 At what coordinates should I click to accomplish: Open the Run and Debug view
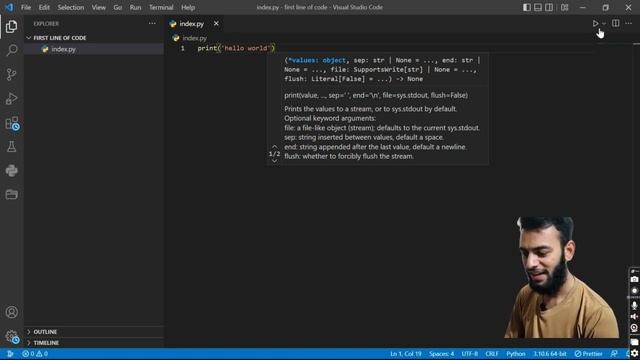(11, 98)
